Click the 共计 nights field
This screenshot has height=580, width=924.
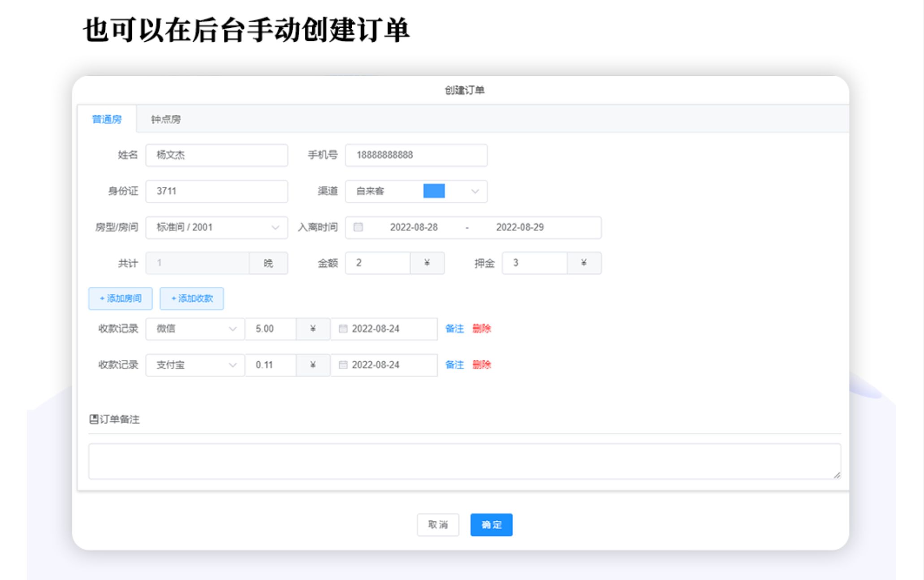pyautogui.click(x=197, y=263)
